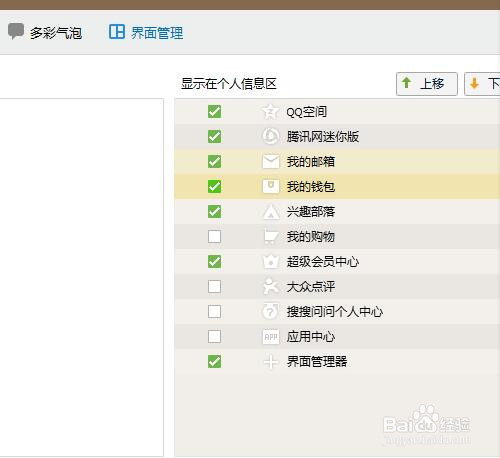
Task: Select the 搜搜问问个人中心 row label
Action: (x=335, y=312)
